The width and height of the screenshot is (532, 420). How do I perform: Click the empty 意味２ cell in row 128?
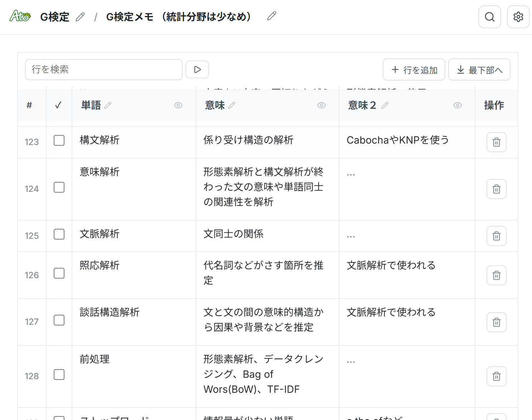(407, 376)
